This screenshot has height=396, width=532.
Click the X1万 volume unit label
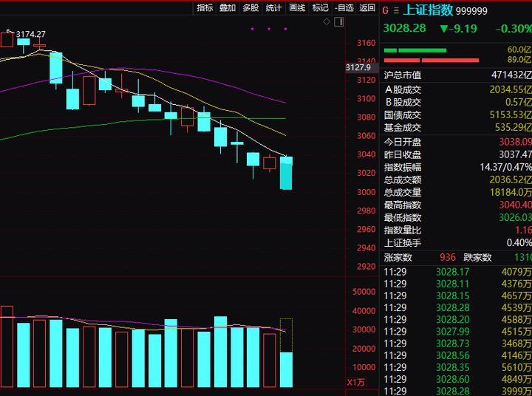click(x=355, y=383)
